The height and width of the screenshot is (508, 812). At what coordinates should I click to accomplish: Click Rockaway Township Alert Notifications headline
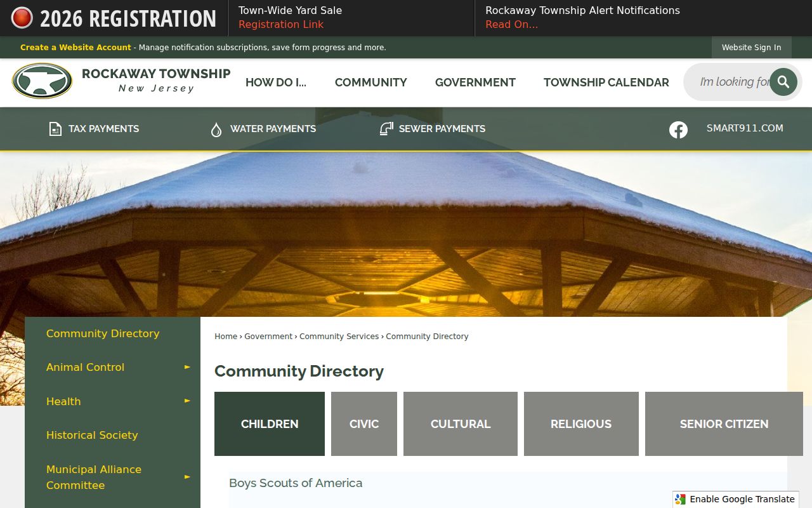tap(582, 11)
